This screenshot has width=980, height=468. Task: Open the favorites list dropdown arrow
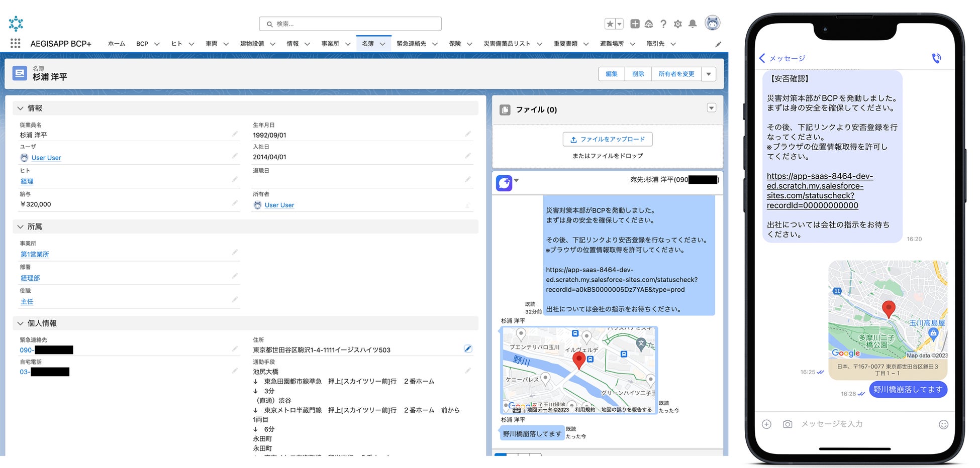click(x=619, y=24)
